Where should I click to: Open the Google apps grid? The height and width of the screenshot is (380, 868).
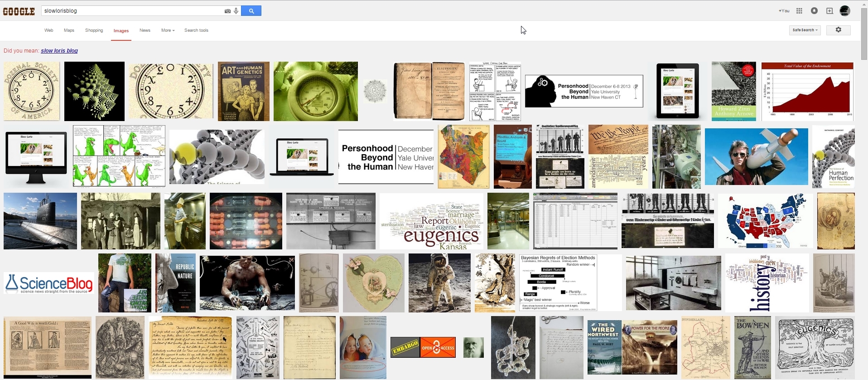(800, 11)
